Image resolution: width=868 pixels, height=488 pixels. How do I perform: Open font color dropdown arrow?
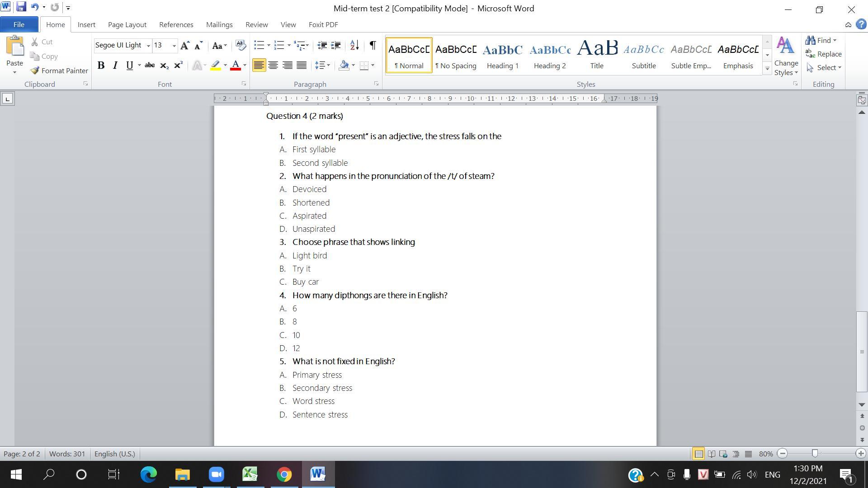[245, 66]
